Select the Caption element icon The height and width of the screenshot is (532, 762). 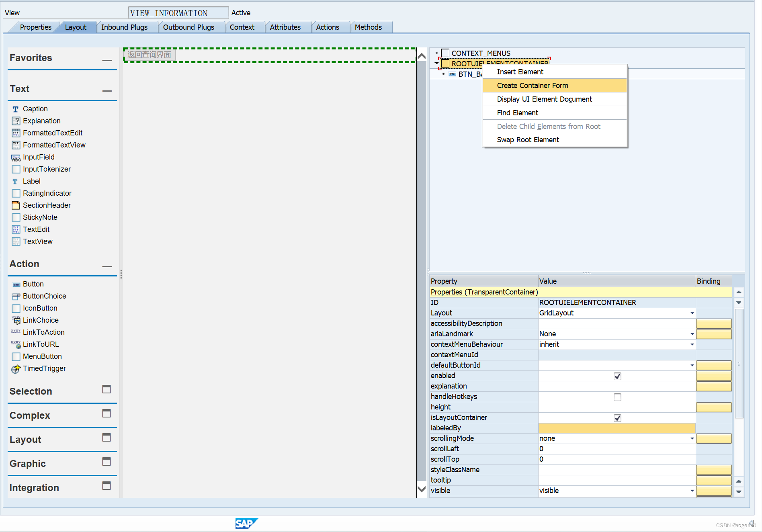tap(16, 109)
